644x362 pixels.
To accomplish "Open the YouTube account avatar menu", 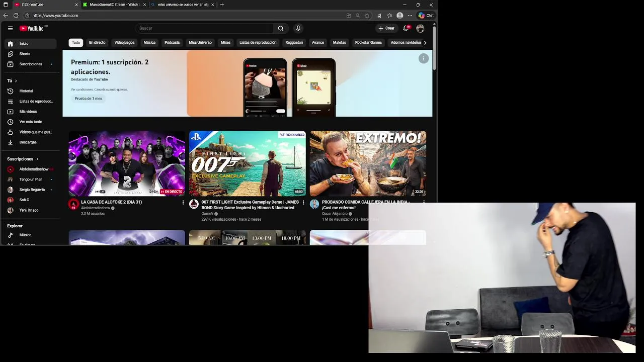I will click(420, 28).
